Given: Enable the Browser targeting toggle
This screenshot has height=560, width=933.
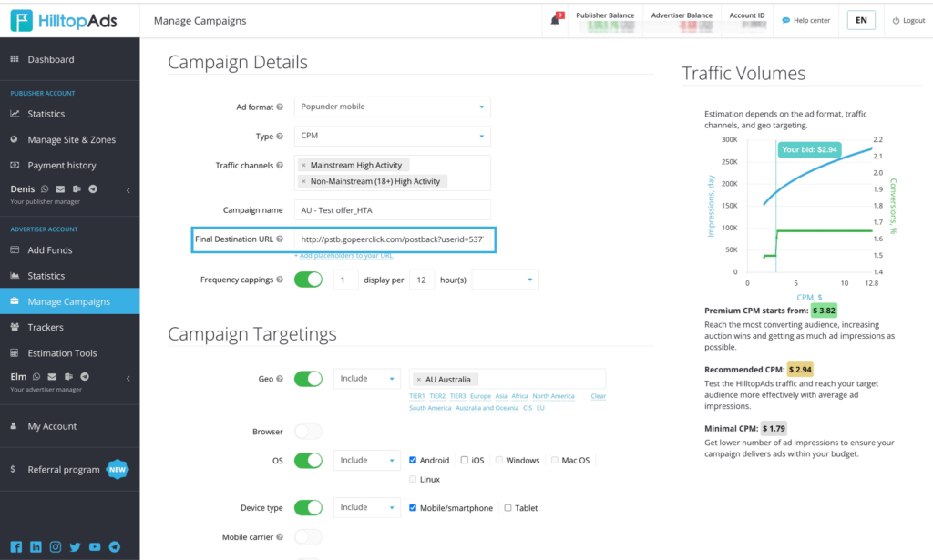Looking at the screenshot, I should (308, 431).
